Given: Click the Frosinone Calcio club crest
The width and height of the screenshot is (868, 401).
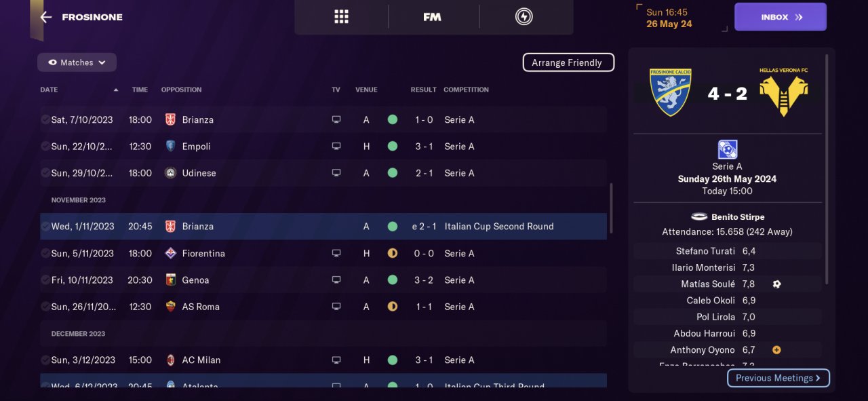Looking at the screenshot, I should coord(670,92).
